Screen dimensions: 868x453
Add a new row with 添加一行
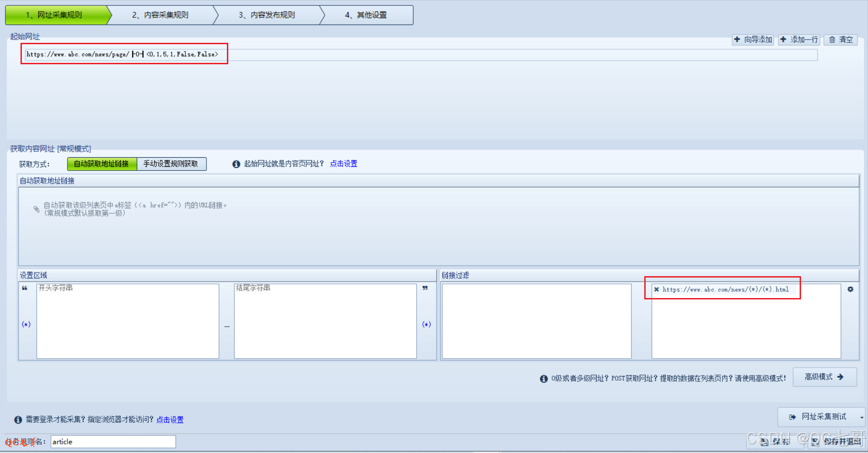(799, 40)
